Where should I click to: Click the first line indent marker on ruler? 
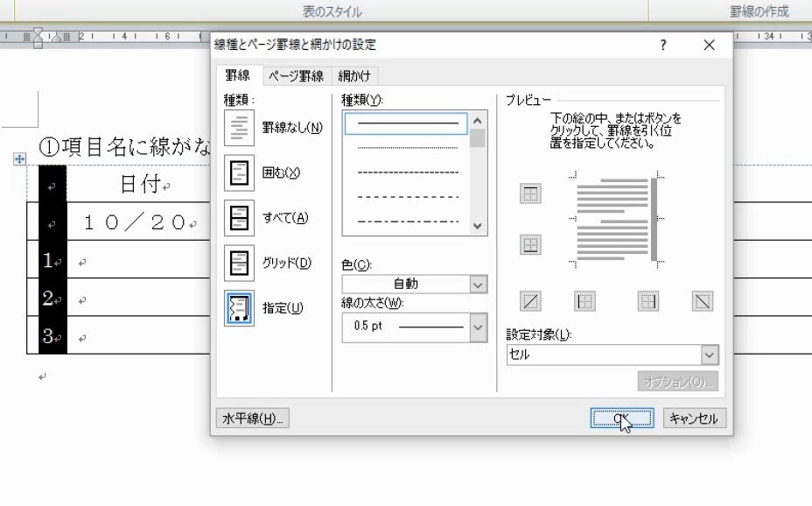[x=38, y=31]
